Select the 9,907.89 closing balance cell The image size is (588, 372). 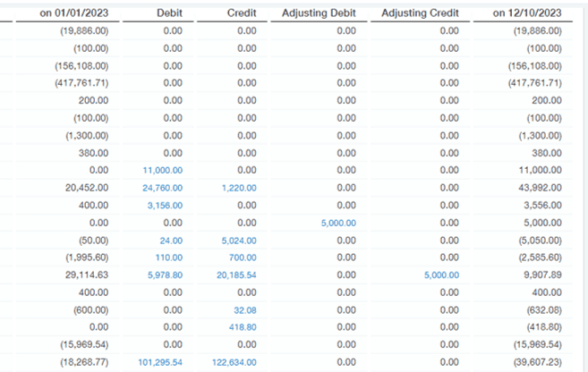tap(542, 275)
